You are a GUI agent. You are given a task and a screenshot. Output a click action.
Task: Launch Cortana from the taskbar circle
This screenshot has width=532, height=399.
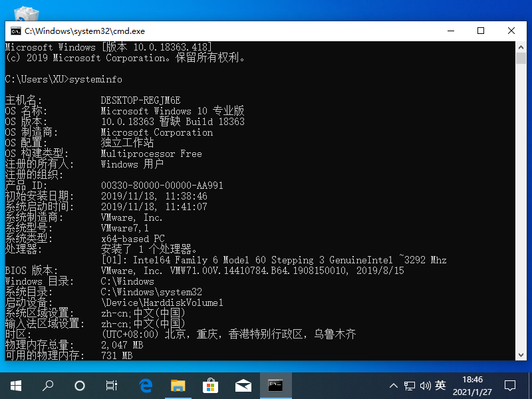(80, 385)
